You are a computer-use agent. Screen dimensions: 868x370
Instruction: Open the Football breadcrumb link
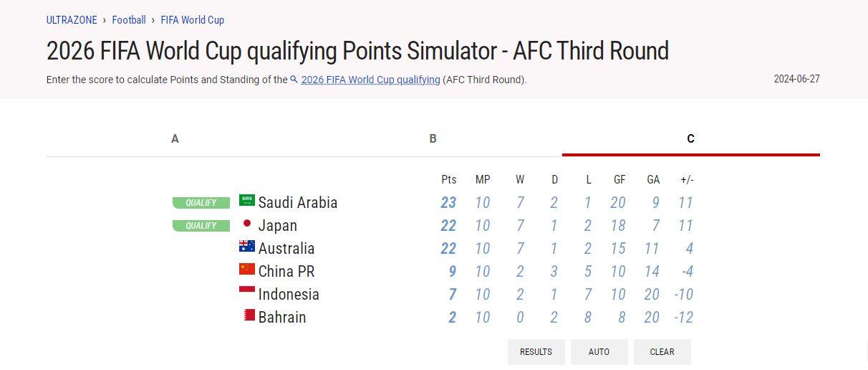(129, 20)
